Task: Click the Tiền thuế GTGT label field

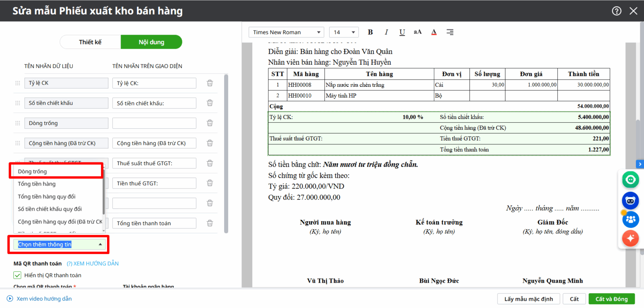Action: pyautogui.click(x=154, y=183)
